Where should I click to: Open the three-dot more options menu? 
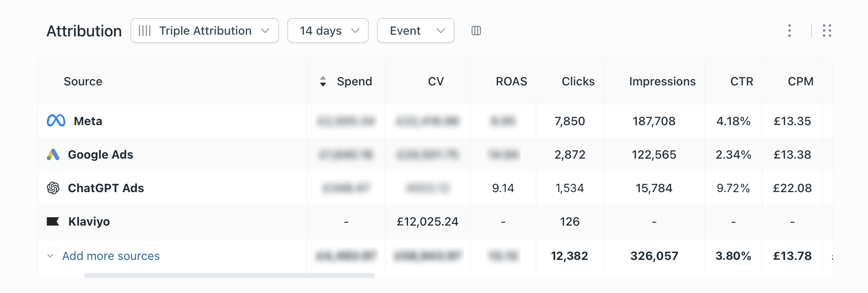pos(789,31)
